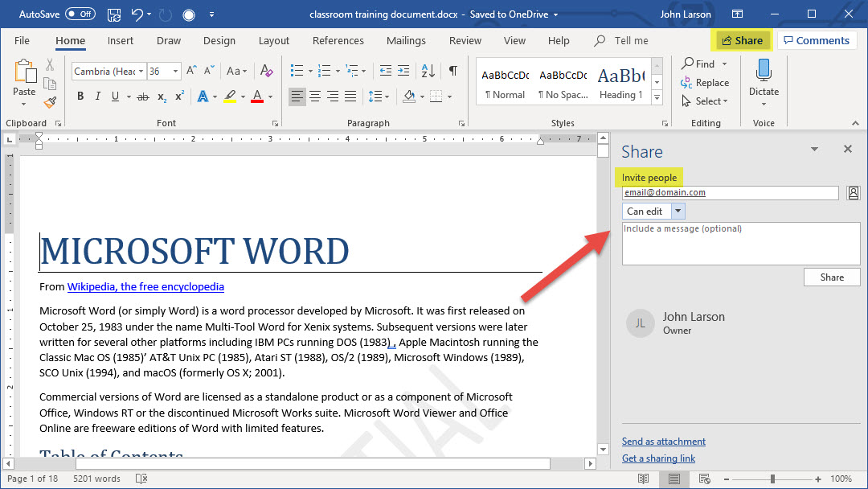This screenshot has height=489, width=868.
Task: Click the optional message text box
Action: (740, 244)
